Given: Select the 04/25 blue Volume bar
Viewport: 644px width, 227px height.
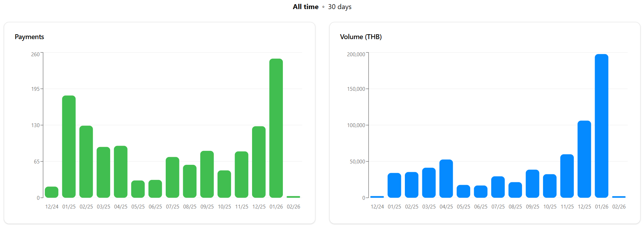Looking at the screenshot, I should pos(446,178).
